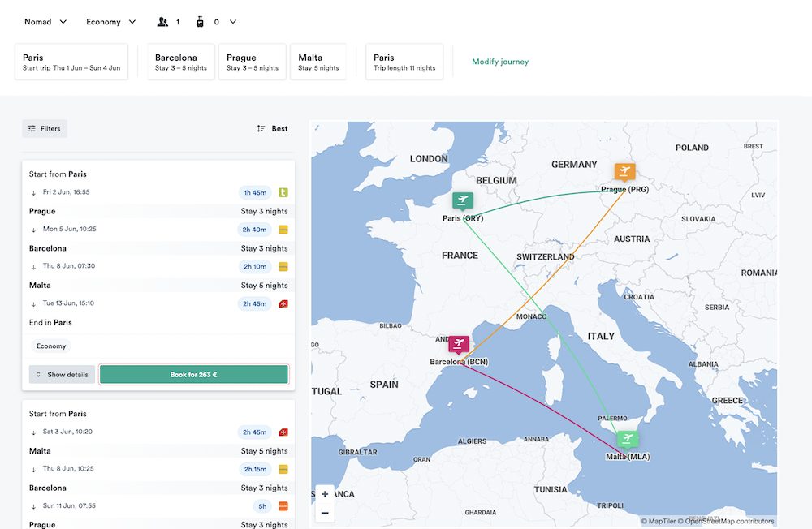Viewport: 812px width, 529px height.
Task: Click the Barcelona (BCN) map marker
Action: 459,344
